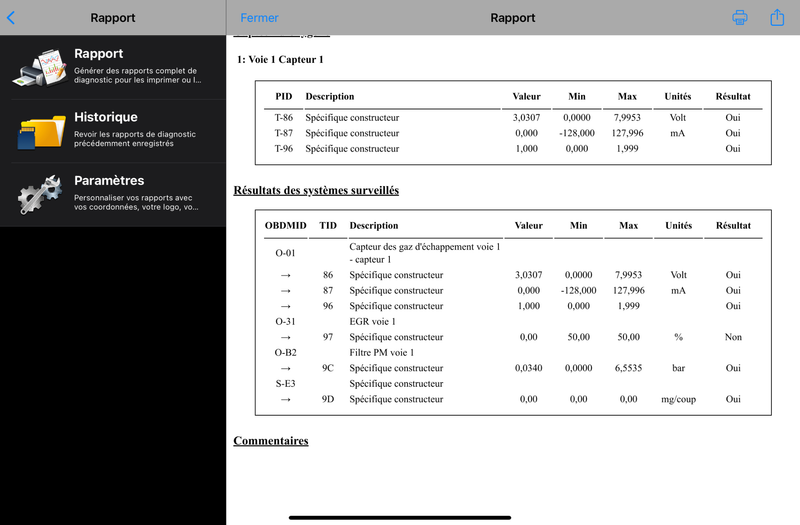Close the report with Fermer
The image size is (800, 525).
pyautogui.click(x=259, y=18)
